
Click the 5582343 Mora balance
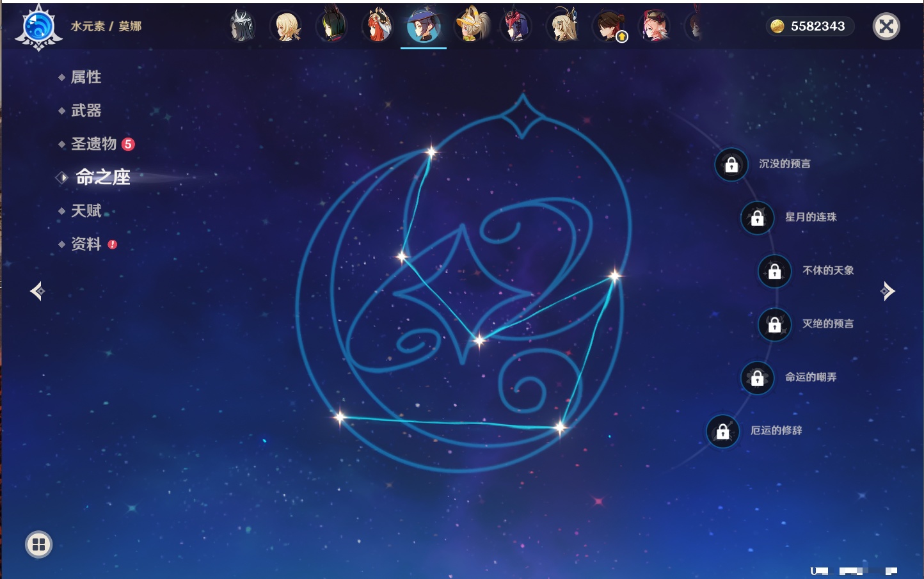coord(810,26)
